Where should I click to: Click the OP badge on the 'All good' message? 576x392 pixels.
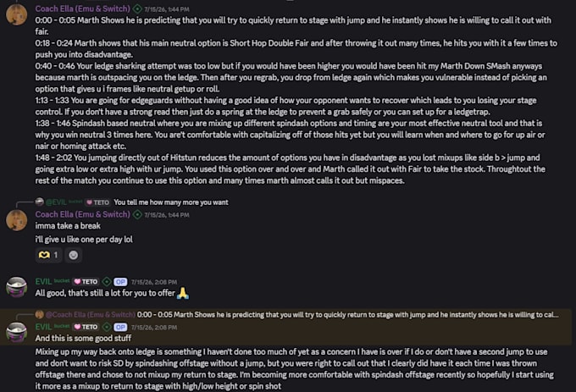pyautogui.click(x=120, y=282)
